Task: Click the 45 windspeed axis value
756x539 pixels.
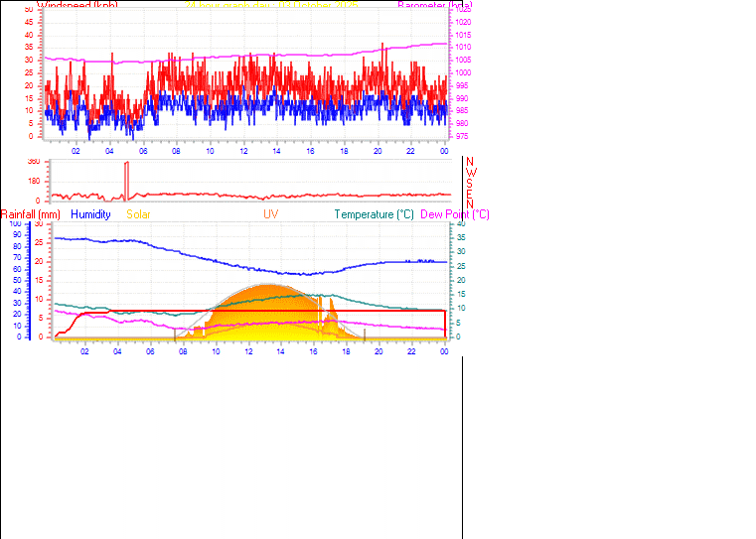Action: 29,22
